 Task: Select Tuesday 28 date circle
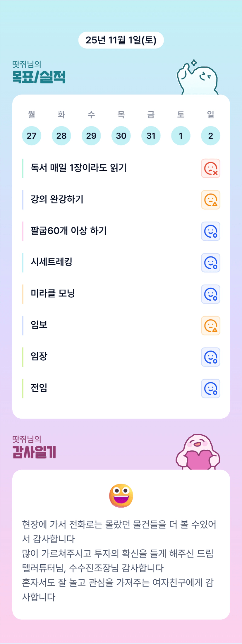pyautogui.click(x=61, y=136)
